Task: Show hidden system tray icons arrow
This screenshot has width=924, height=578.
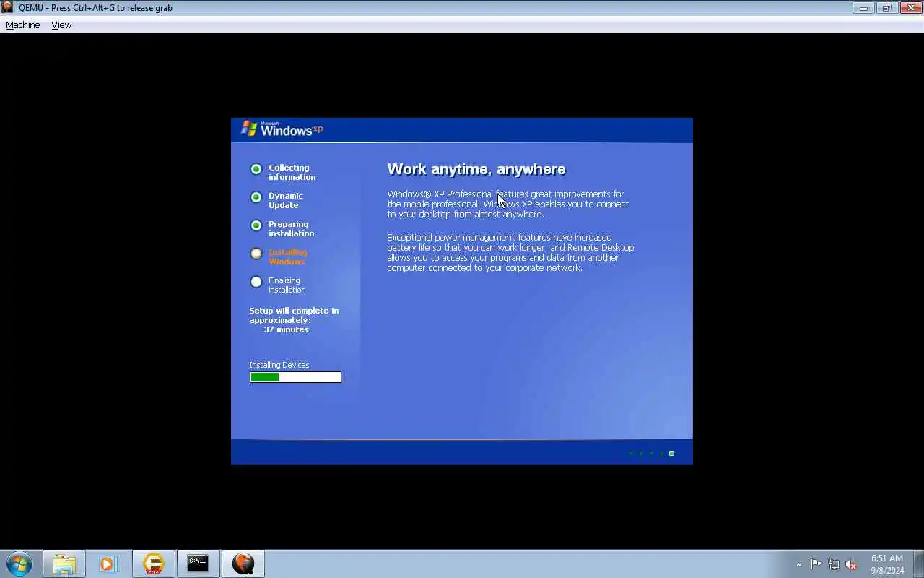Action: tap(798, 564)
